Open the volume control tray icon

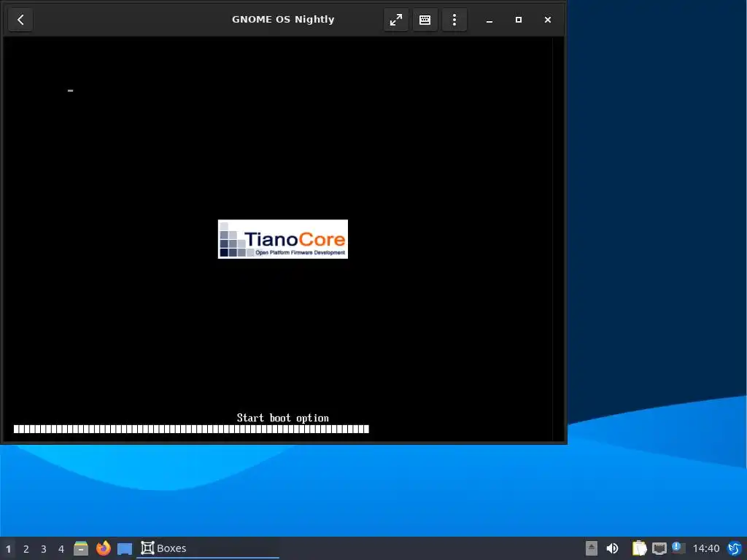612,548
